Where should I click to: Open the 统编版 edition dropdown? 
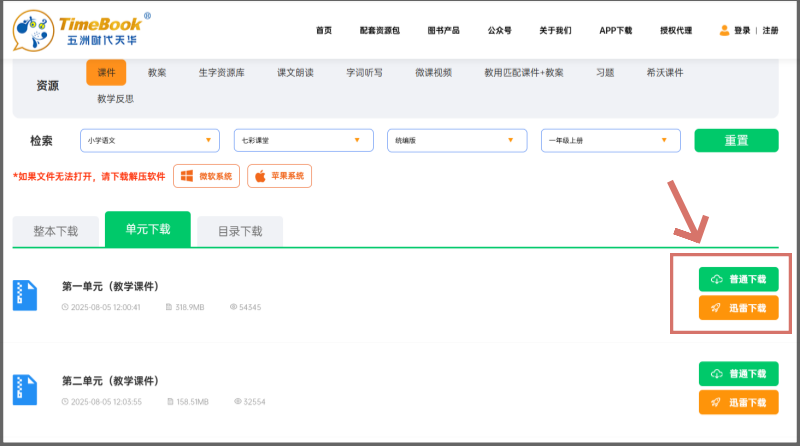(457, 141)
